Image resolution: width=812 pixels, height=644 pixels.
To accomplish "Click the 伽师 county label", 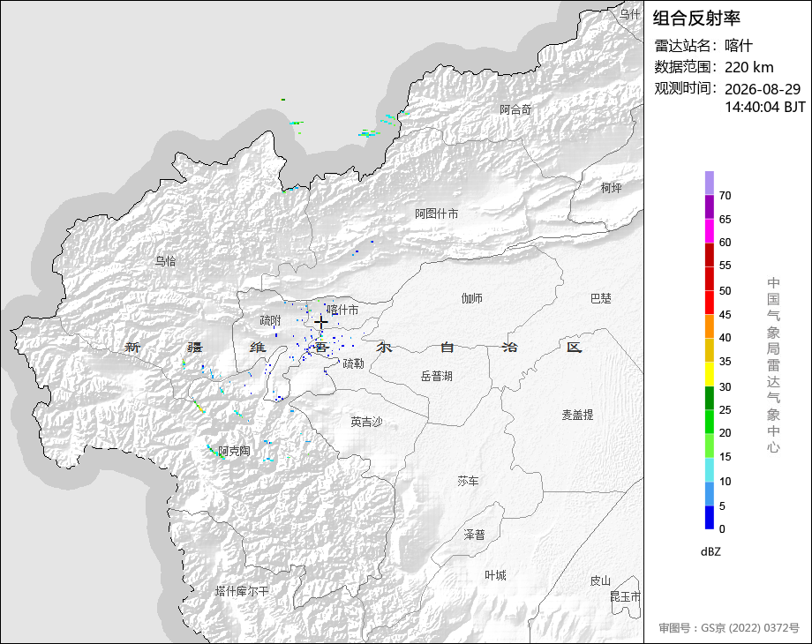I will click(472, 298).
